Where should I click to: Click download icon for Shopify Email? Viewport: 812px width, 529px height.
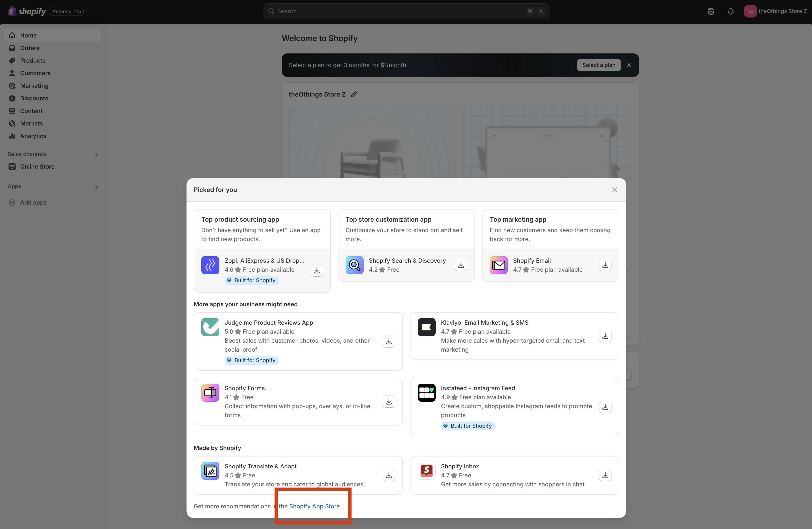pos(605,265)
